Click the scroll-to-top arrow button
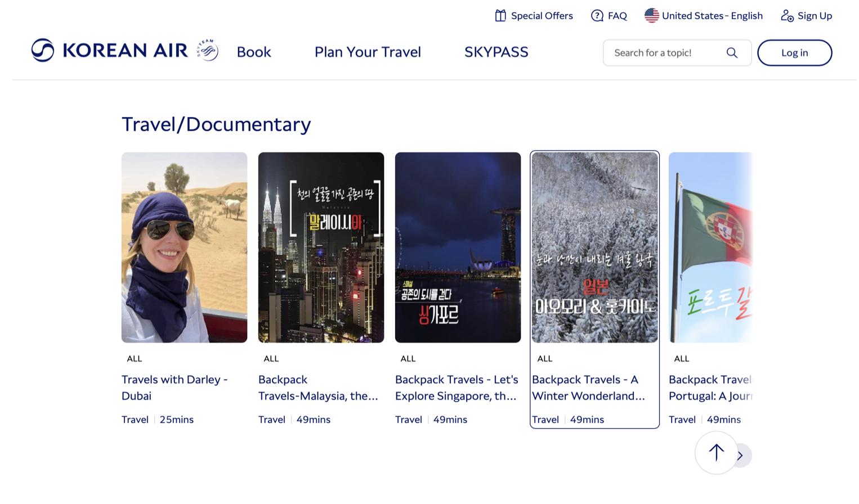 click(x=716, y=453)
